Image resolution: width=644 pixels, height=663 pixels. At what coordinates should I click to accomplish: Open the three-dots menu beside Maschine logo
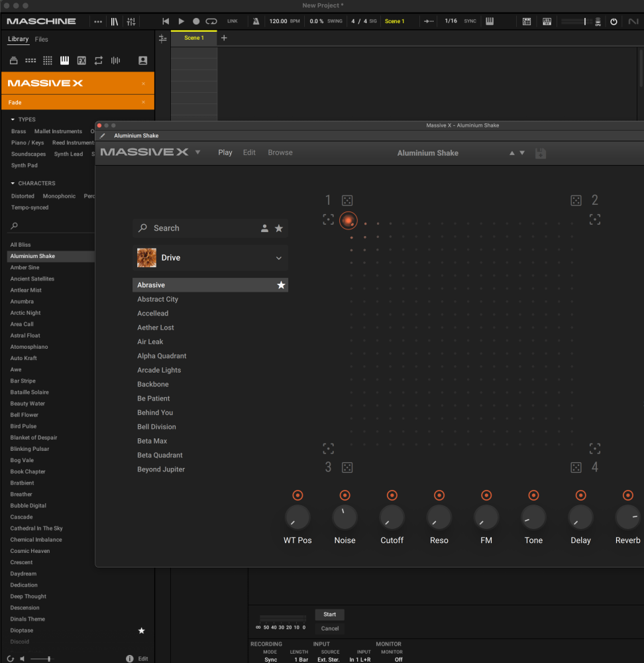pos(98,21)
